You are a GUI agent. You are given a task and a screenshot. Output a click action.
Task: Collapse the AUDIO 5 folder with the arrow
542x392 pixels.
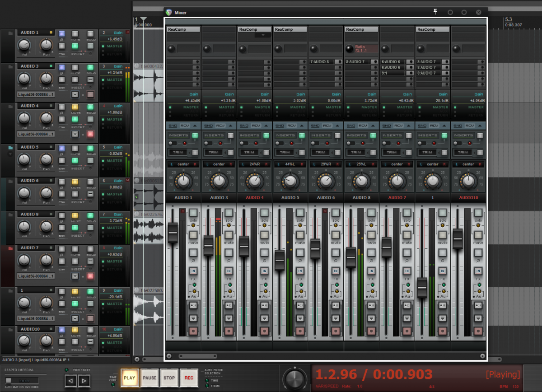(x=10, y=154)
